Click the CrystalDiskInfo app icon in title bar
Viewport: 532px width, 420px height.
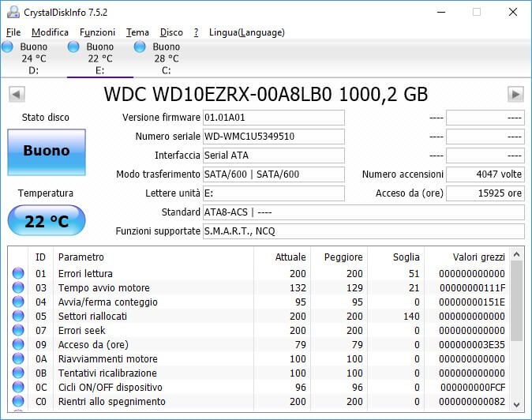13,12
